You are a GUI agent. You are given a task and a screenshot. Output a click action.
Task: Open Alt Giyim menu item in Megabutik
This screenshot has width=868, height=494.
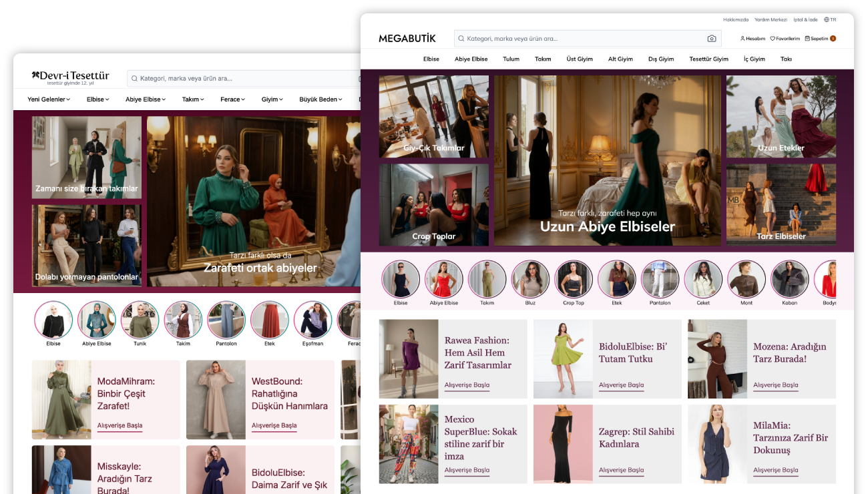pyautogui.click(x=620, y=59)
